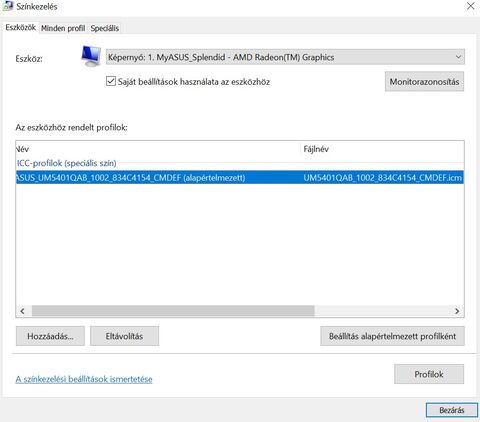Open the Speciális tab
Viewport: 480px width, 422px height.
pyautogui.click(x=105, y=28)
